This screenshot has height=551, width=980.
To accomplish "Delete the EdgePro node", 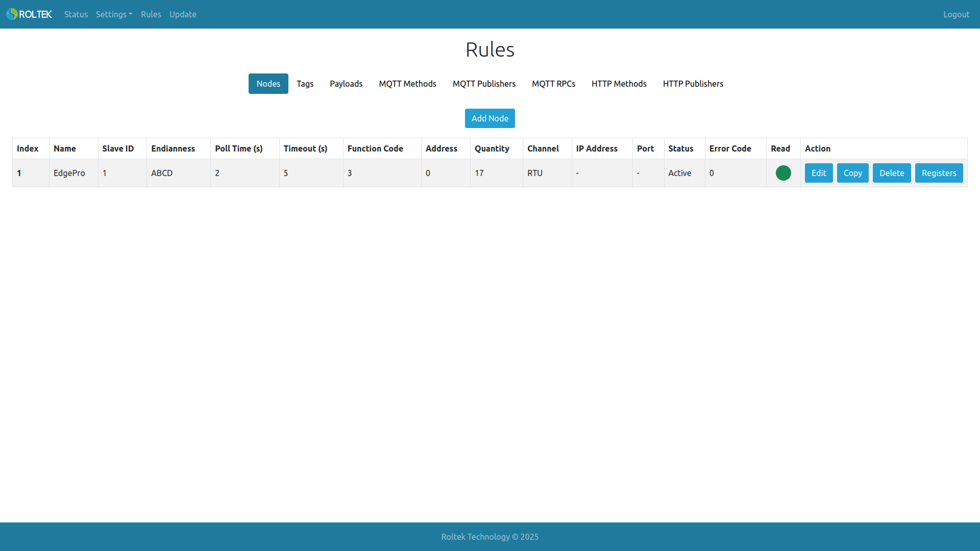I will click(x=892, y=173).
